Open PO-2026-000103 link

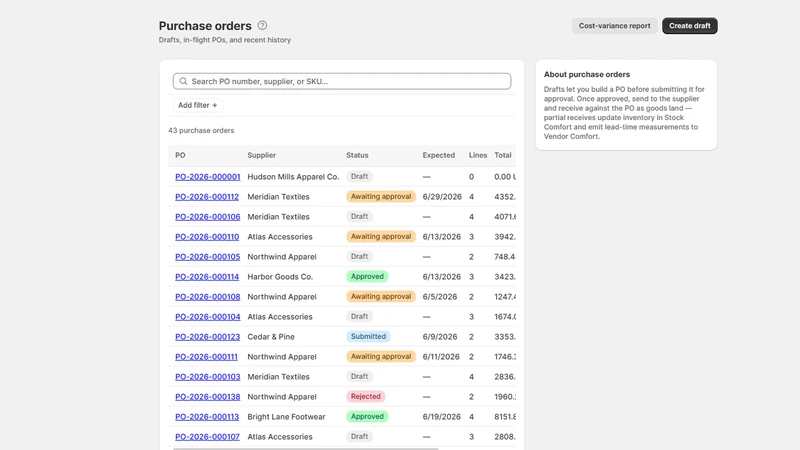[x=208, y=377]
